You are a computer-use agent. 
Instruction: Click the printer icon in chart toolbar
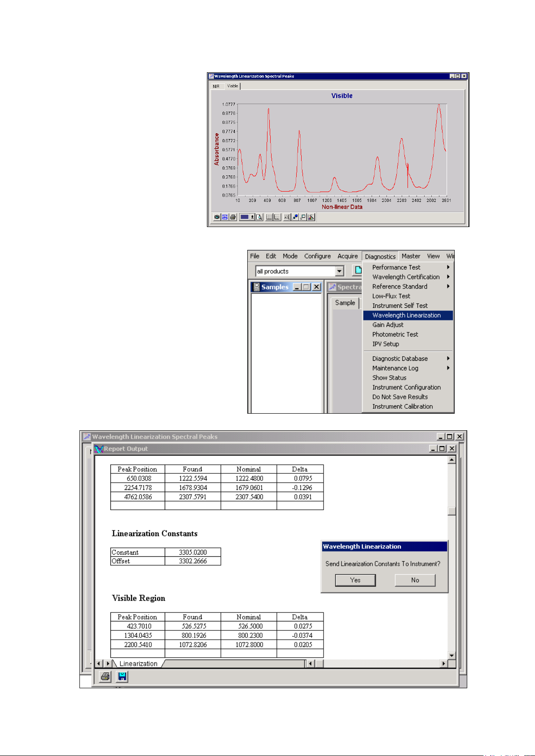[x=233, y=217]
